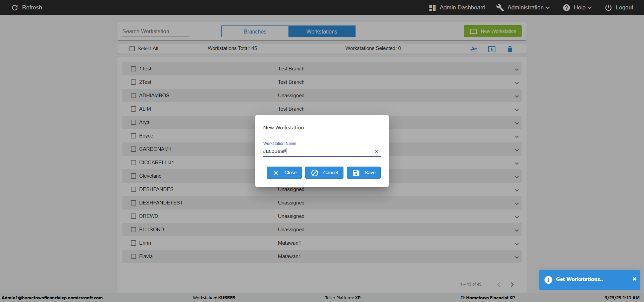Check the Arya workstation checkbox
644x302 pixels.
tap(133, 122)
